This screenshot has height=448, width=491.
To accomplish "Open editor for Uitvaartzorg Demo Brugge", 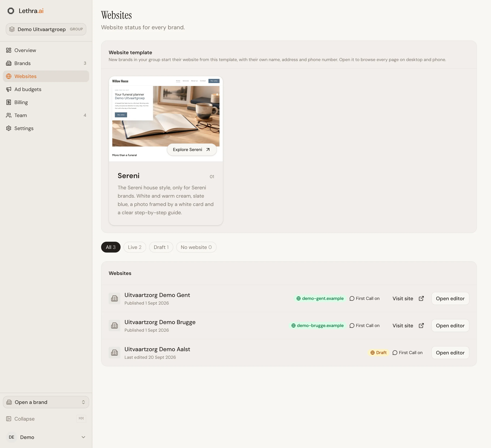I will (x=450, y=325).
